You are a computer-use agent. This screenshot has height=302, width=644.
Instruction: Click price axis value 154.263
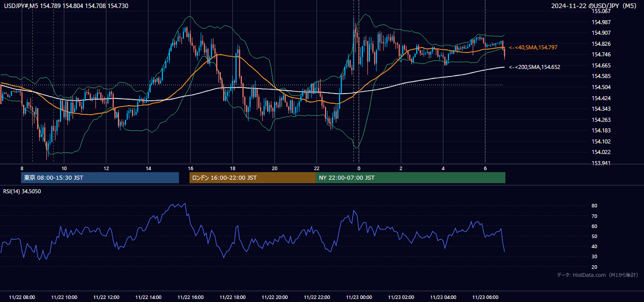[601, 120]
